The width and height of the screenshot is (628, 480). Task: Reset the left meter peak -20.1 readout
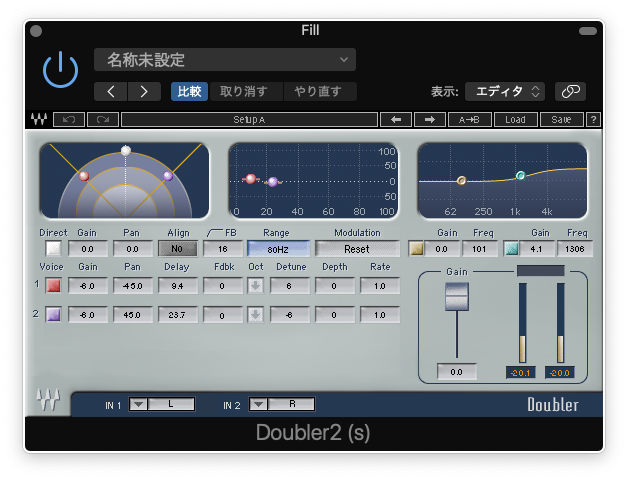click(x=521, y=373)
